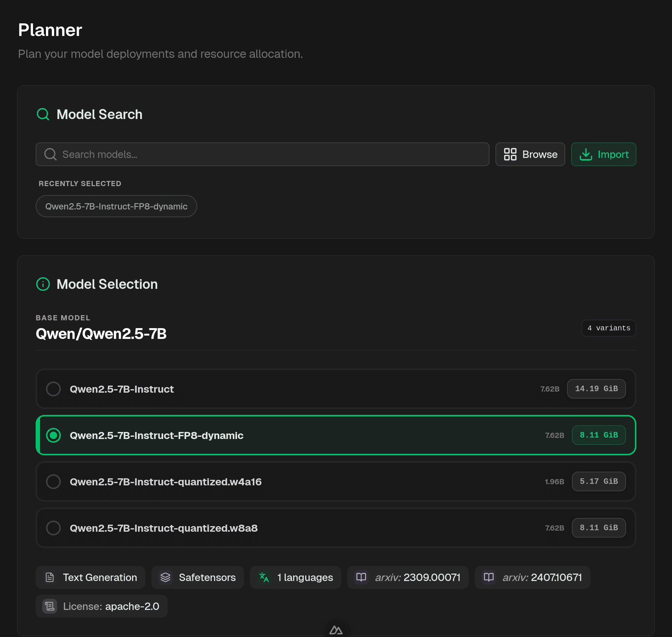Click the search icon inside search field
The width and height of the screenshot is (672, 637).
pyautogui.click(x=50, y=154)
